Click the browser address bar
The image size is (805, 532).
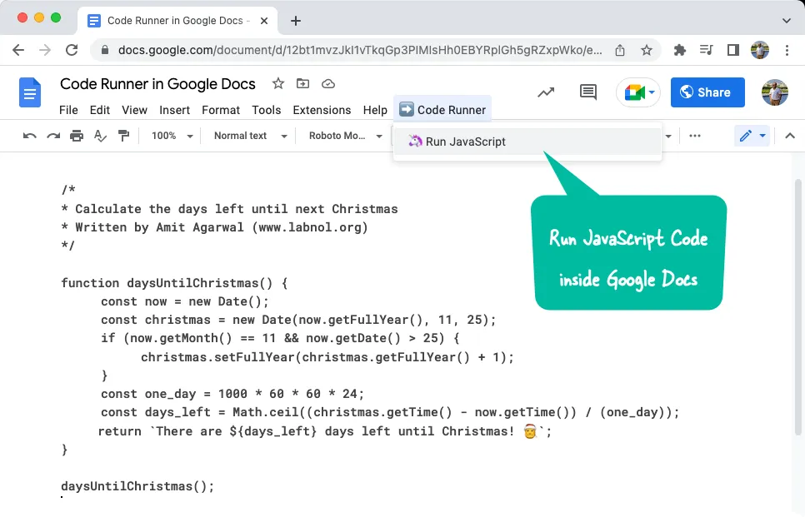pyautogui.click(x=350, y=50)
